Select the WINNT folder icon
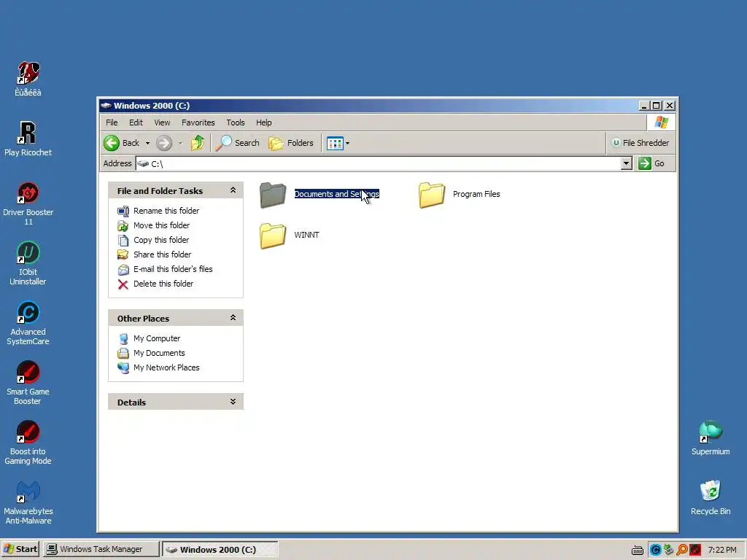The image size is (747, 560). click(273, 236)
